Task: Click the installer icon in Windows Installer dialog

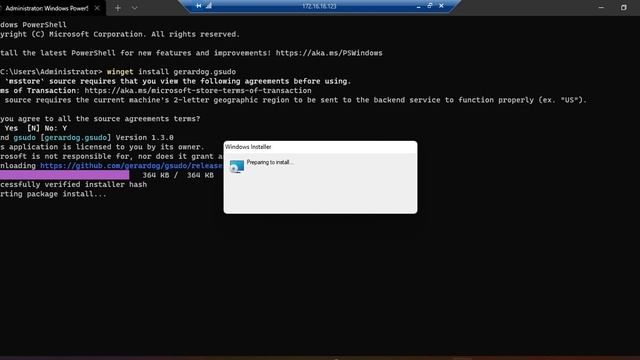Action: (236, 167)
